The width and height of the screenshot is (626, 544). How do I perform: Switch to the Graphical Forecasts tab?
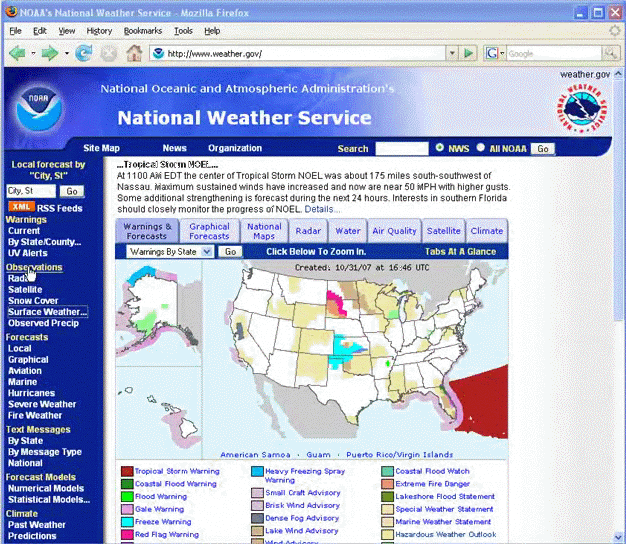click(209, 231)
